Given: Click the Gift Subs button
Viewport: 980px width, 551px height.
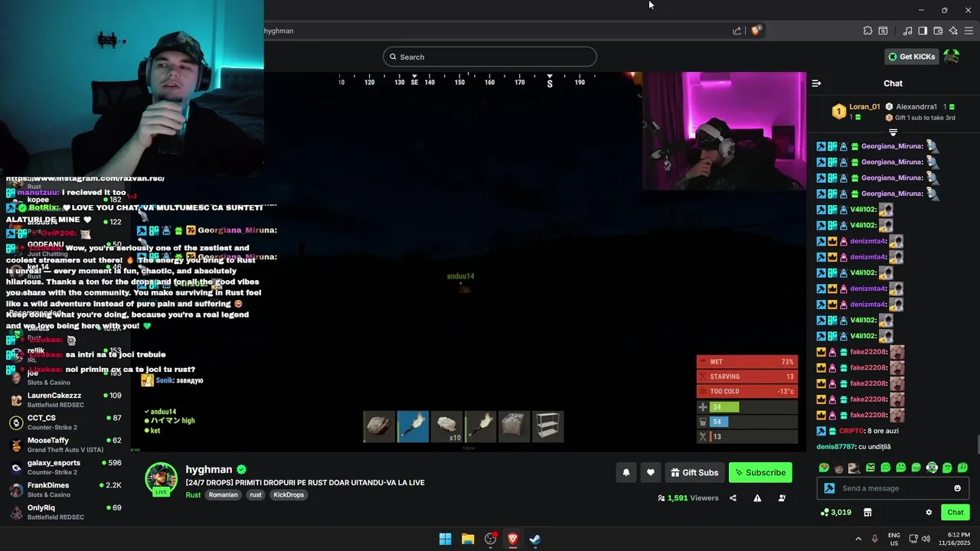Looking at the screenshot, I should pos(694,473).
